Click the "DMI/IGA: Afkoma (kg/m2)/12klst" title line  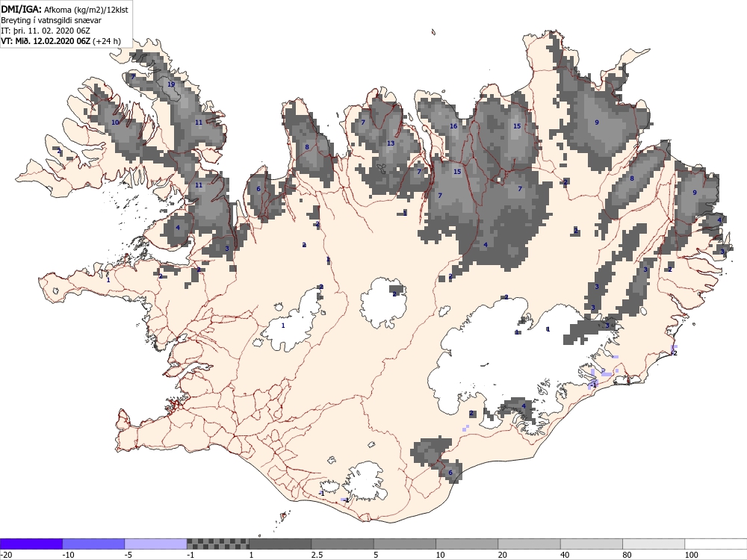coord(64,9)
